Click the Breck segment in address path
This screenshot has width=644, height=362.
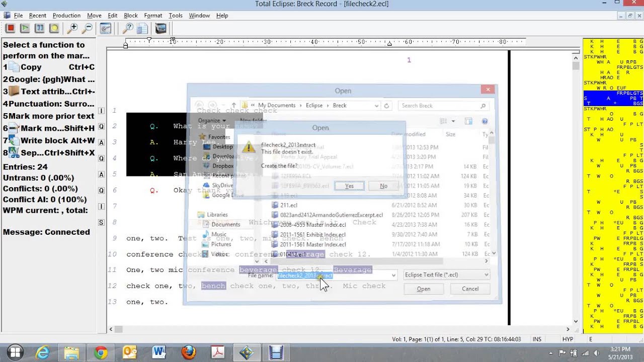pyautogui.click(x=340, y=106)
